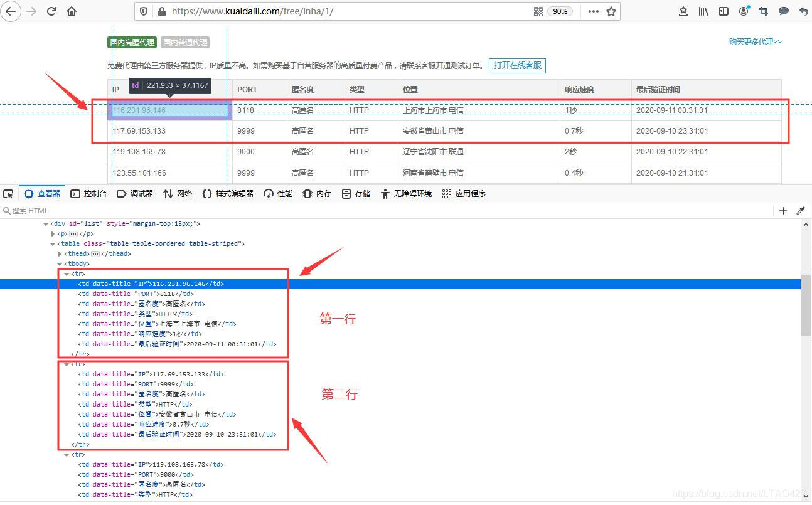Take a screenshot with the crop icon
This screenshot has width=812, height=505.
(764, 11)
